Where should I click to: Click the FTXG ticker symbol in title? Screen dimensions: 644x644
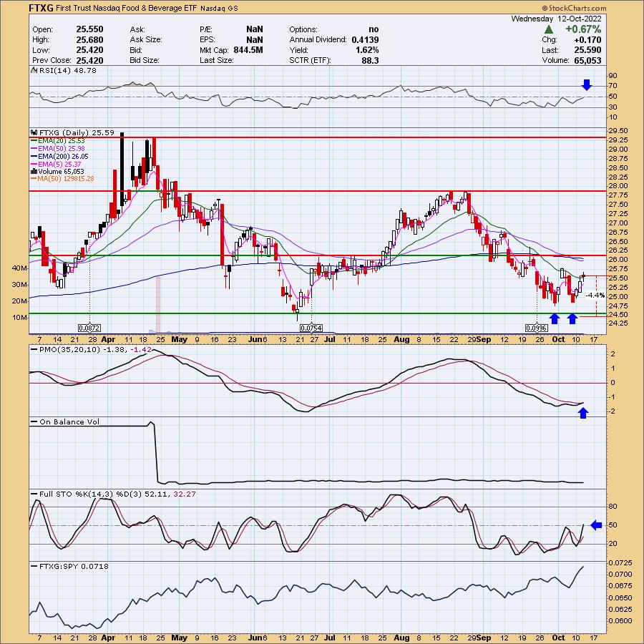[x=41, y=8]
